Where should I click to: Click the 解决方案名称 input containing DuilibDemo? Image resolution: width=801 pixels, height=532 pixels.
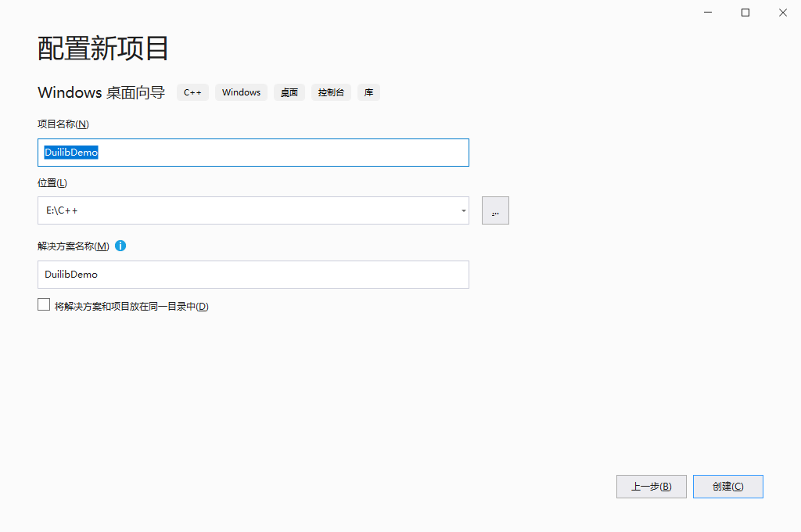coord(253,275)
